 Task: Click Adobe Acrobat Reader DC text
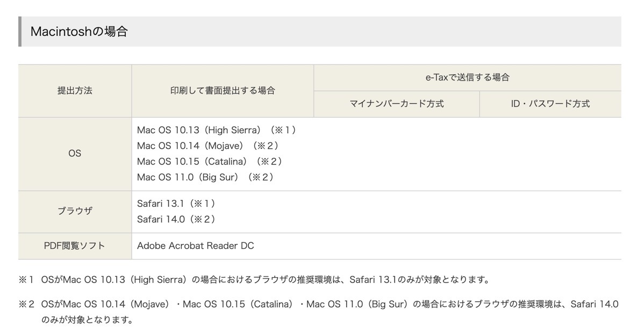(x=196, y=246)
